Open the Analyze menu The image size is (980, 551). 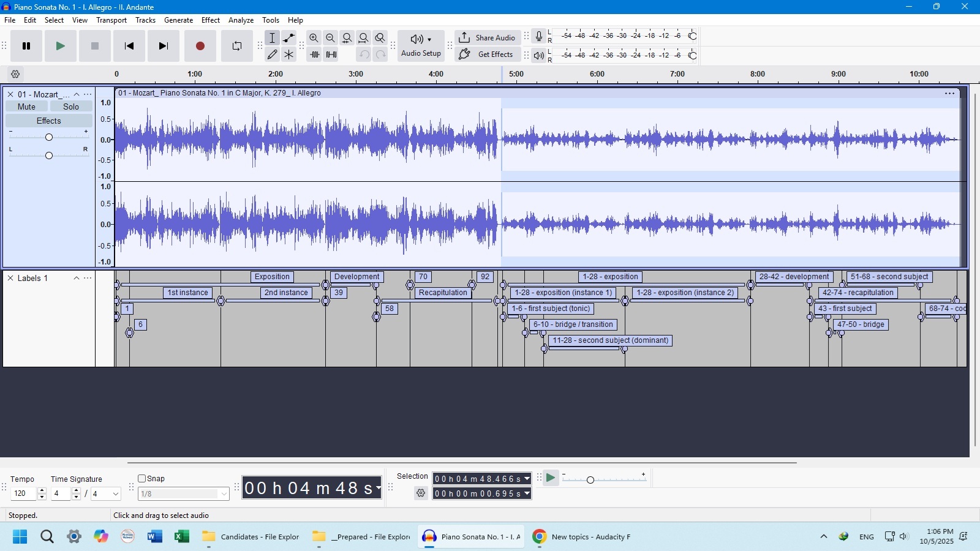pos(241,20)
